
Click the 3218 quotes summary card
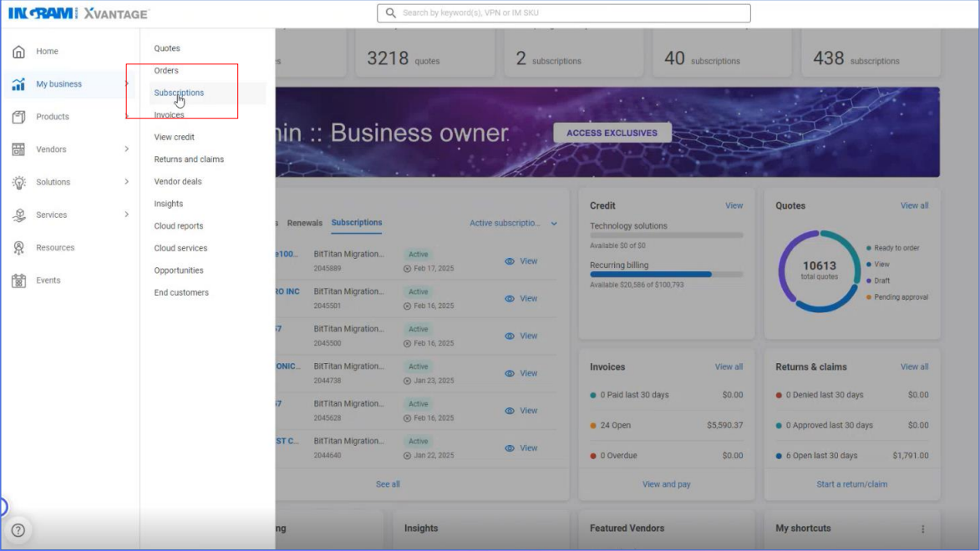pyautogui.click(x=425, y=53)
